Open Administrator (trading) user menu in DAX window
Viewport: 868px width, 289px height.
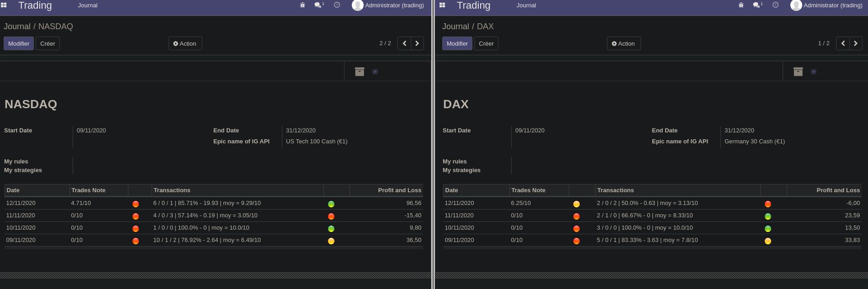[x=826, y=5]
